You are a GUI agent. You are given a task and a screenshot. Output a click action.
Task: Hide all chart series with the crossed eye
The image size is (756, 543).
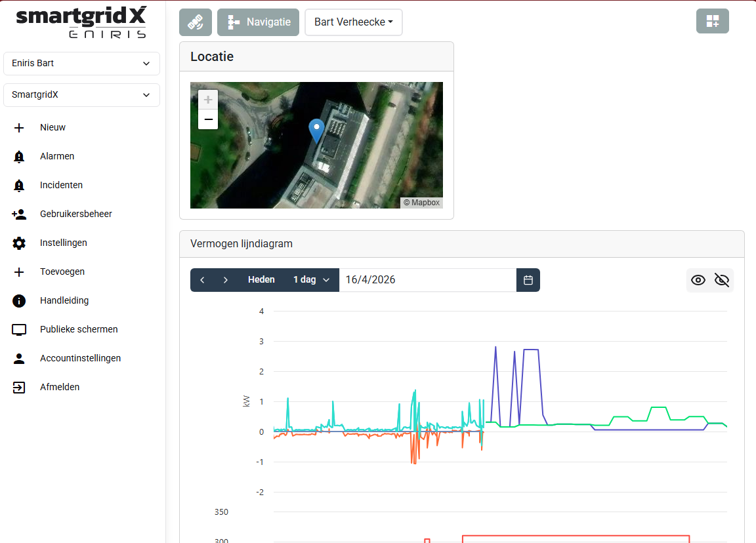pos(721,280)
